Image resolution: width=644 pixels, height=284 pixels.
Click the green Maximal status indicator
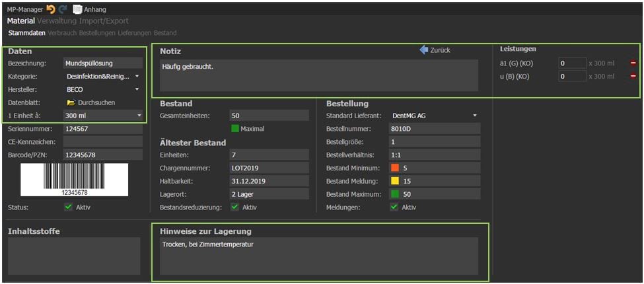click(235, 128)
